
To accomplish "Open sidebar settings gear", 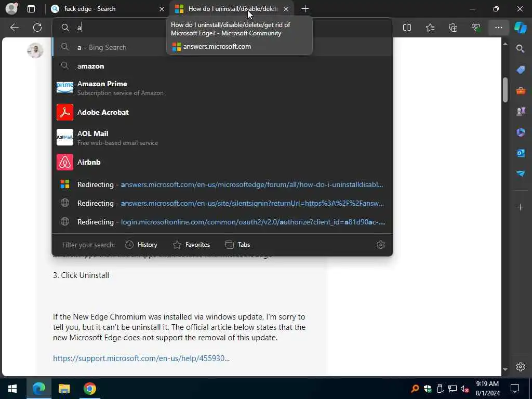I will (x=521, y=367).
